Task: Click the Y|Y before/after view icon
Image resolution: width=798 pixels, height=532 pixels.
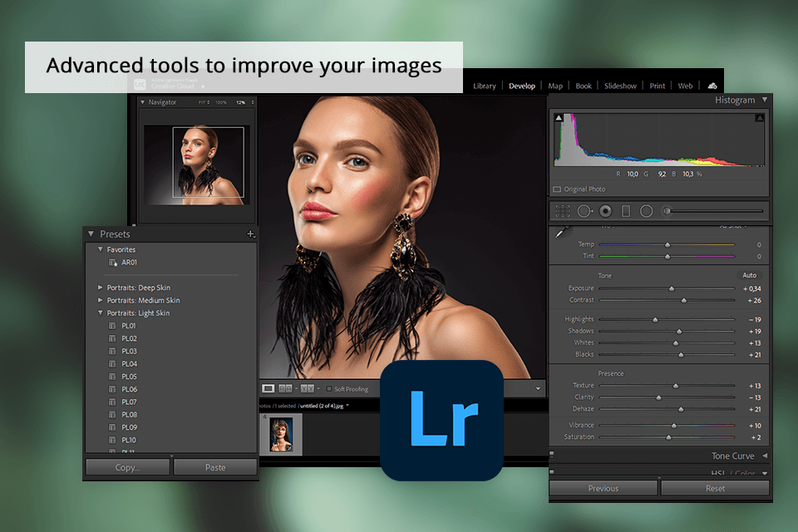Action: point(308,388)
